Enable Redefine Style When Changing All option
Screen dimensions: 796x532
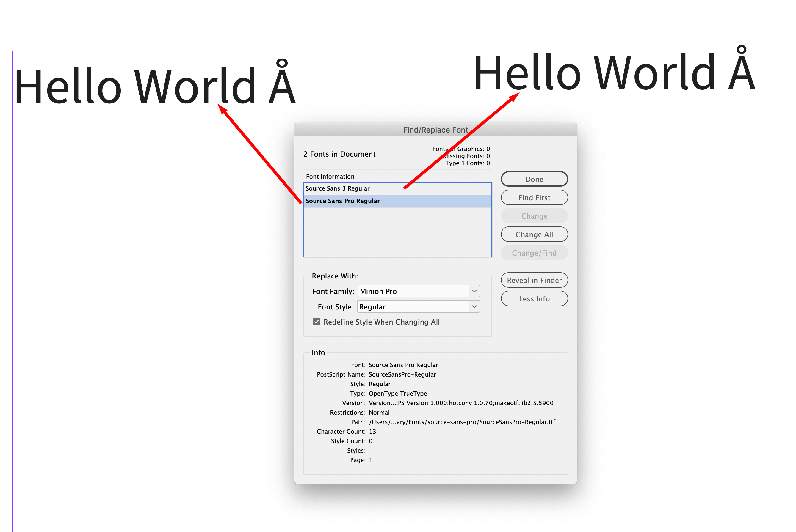316,322
